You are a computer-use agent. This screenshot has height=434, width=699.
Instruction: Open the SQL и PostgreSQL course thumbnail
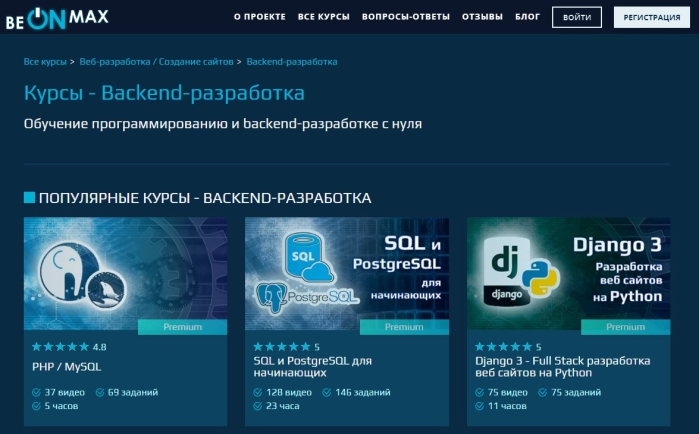pos(347,274)
